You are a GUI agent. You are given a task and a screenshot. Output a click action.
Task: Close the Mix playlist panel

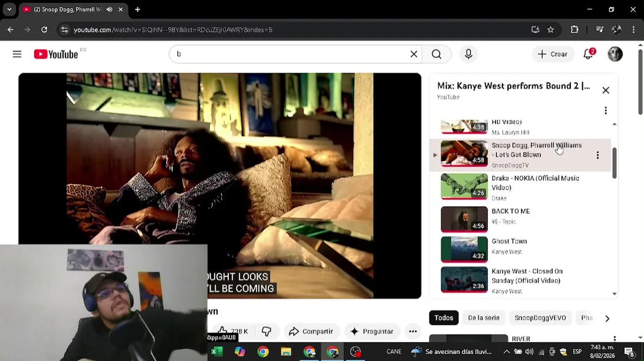pyautogui.click(x=606, y=90)
